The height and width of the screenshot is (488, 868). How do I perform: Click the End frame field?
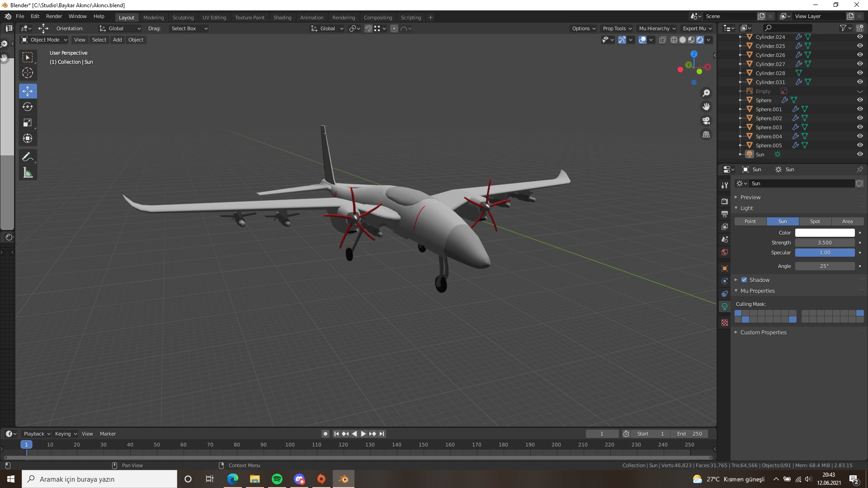pyautogui.click(x=689, y=434)
